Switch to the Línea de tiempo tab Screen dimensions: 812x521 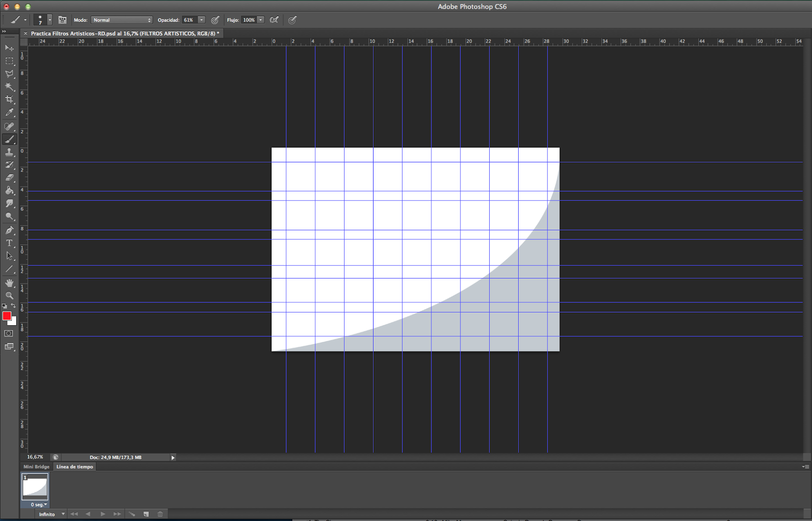(x=75, y=467)
